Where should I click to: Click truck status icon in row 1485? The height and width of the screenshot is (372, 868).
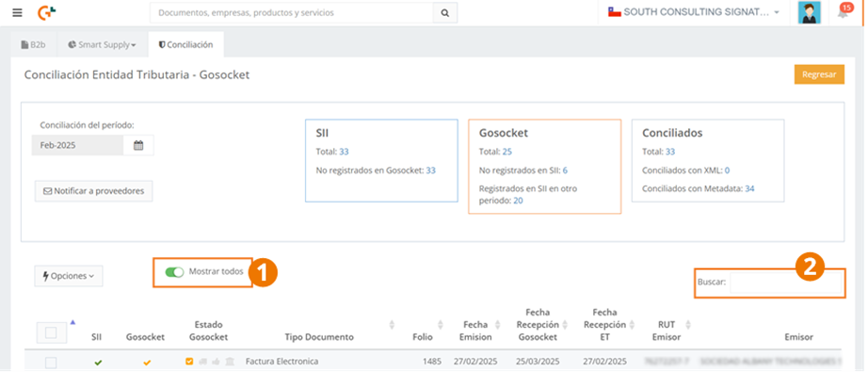(202, 362)
